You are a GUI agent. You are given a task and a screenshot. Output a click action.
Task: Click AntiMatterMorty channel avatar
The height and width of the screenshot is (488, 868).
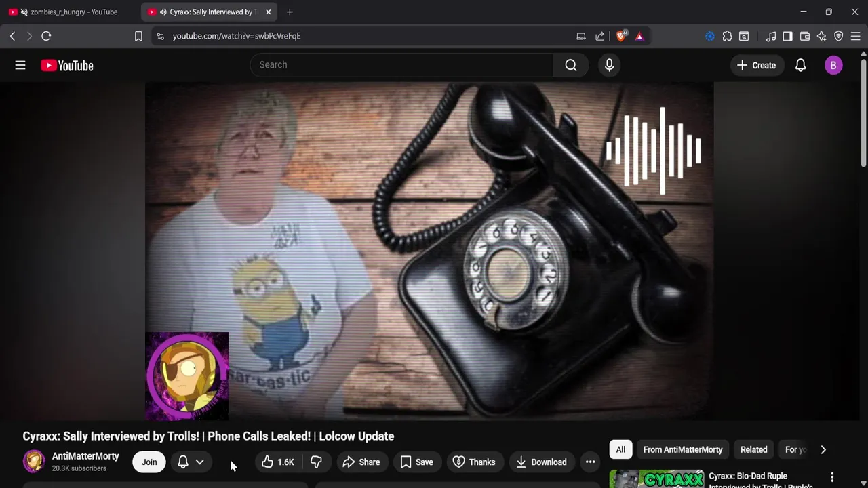[34, 462]
